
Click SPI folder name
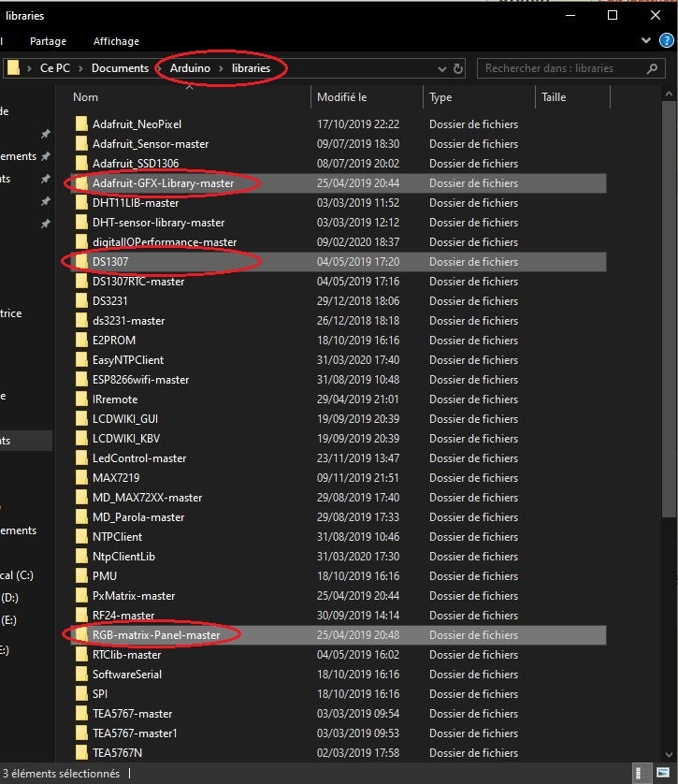click(x=100, y=693)
